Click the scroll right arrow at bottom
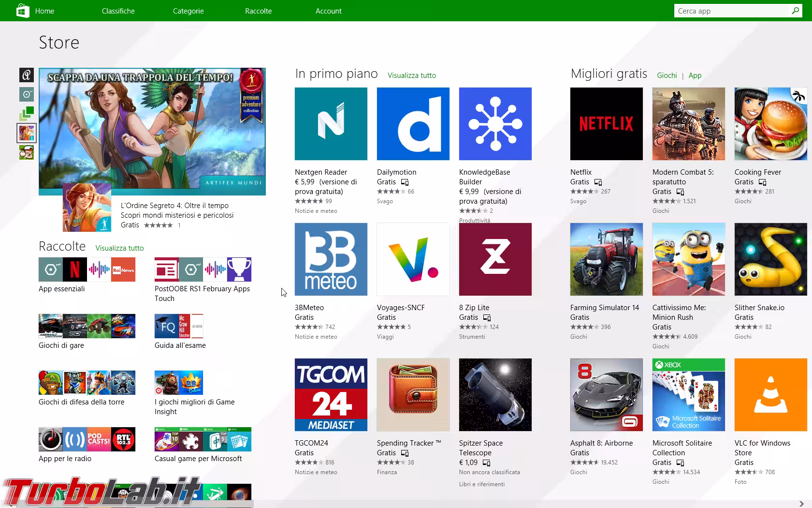 tap(801, 504)
